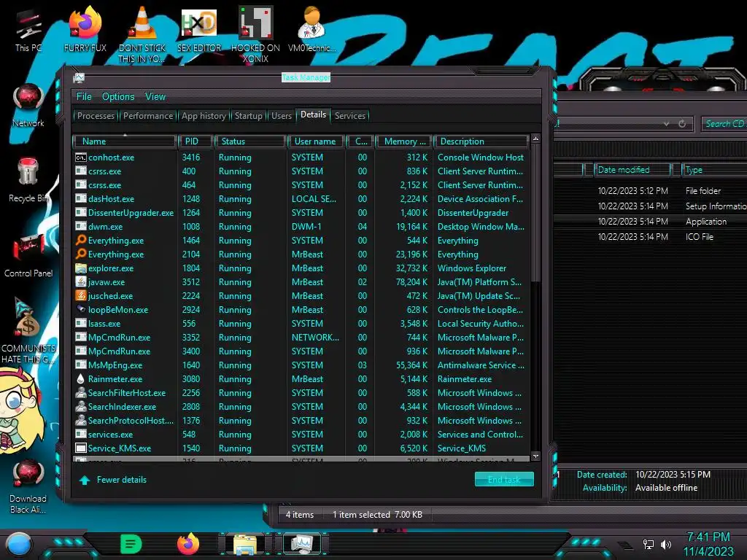Click the explorer.exe folder icon
This screenshot has width=747, height=560.
tap(80, 268)
